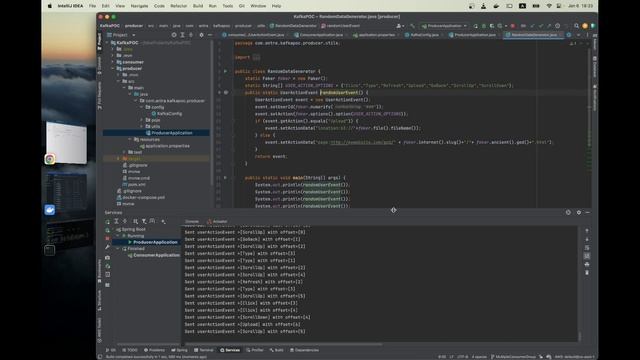
Task: Click Chrome icon in the left dock
Action: [50, 159]
